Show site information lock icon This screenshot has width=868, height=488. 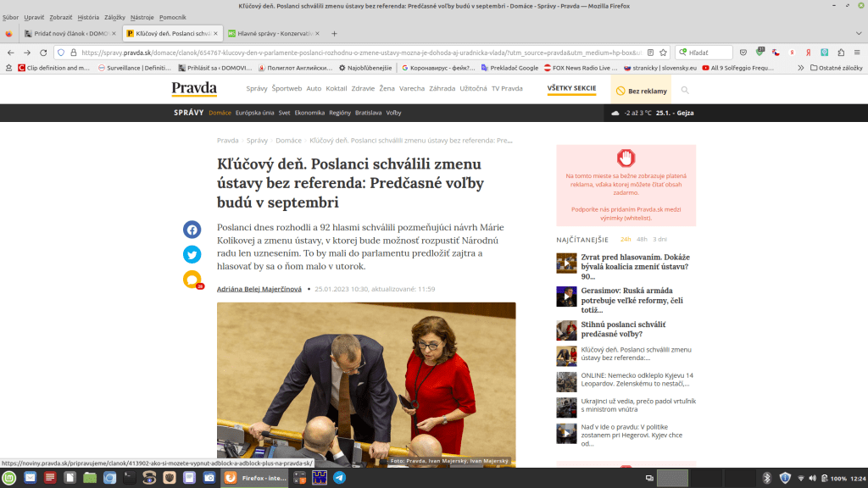pos(73,53)
